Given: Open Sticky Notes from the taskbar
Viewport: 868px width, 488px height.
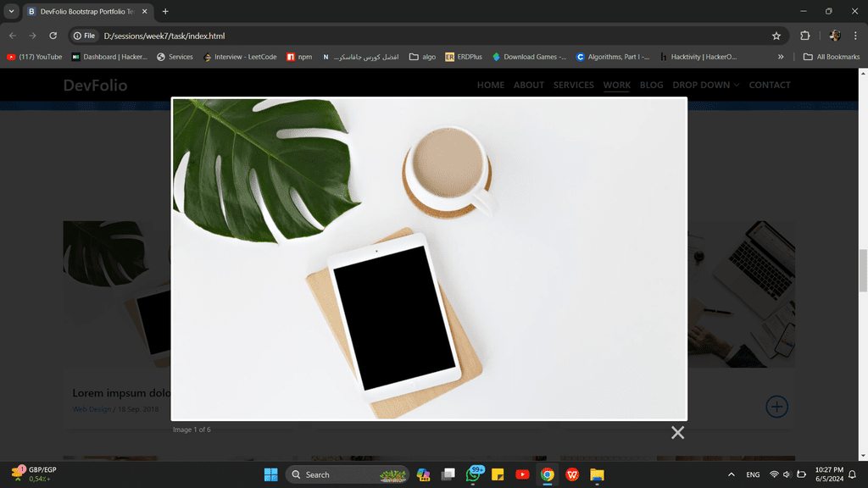Looking at the screenshot, I should pos(498,474).
